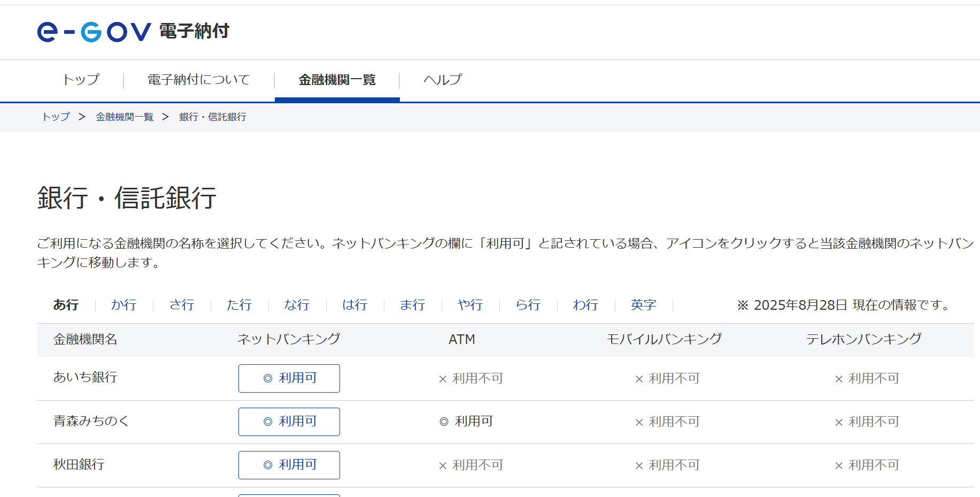
Task: Open the トップ navigation tab
Action: (81, 80)
